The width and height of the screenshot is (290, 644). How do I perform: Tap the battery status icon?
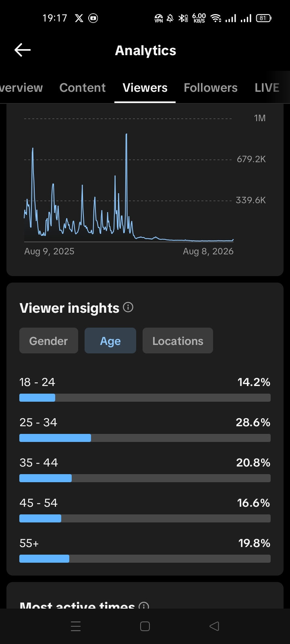click(x=264, y=18)
